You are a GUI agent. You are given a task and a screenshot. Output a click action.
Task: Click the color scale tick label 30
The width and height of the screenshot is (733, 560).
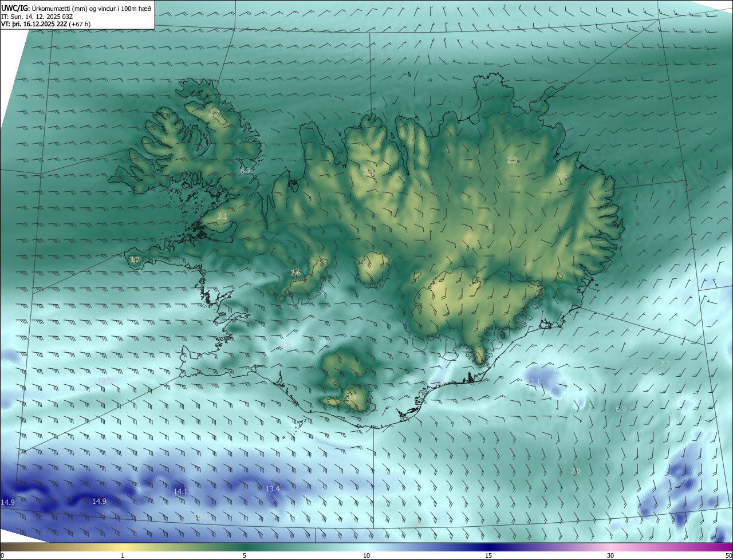(610, 555)
